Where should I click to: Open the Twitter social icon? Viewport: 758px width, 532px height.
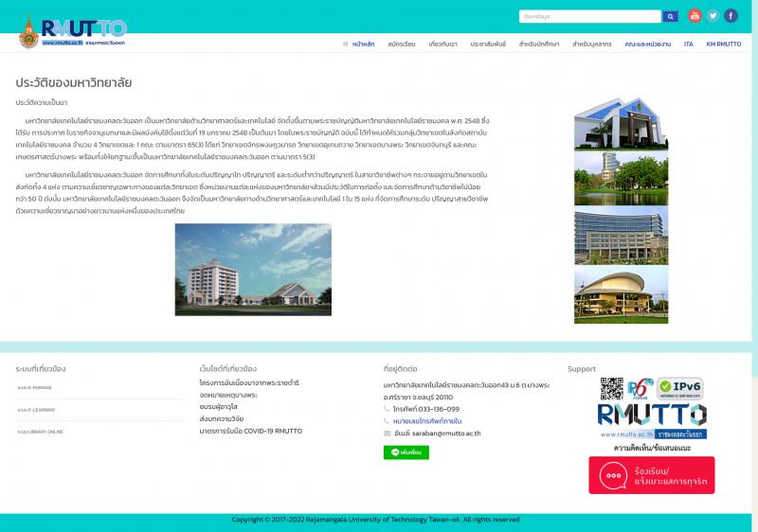pyautogui.click(x=713, y=16)
